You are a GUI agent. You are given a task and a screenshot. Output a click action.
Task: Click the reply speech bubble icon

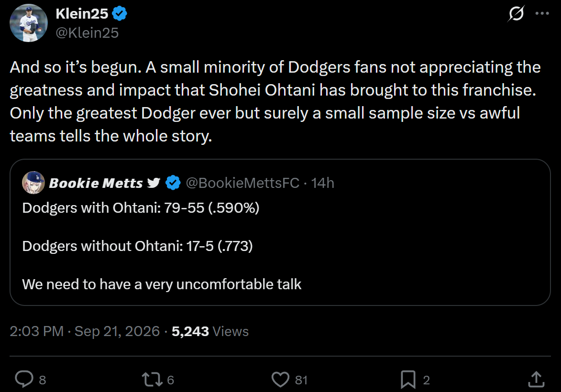point(24,379)
